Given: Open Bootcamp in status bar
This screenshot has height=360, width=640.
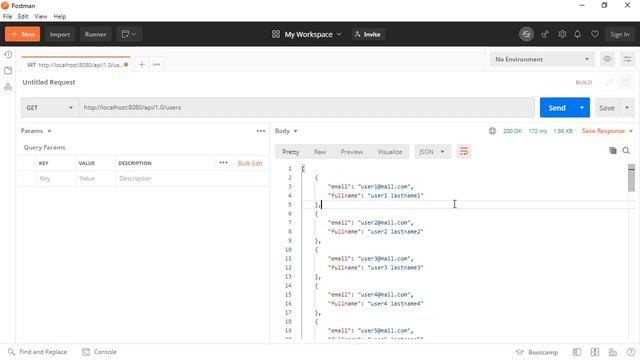Looking at the screenshot, I should [x=537, y=352].
